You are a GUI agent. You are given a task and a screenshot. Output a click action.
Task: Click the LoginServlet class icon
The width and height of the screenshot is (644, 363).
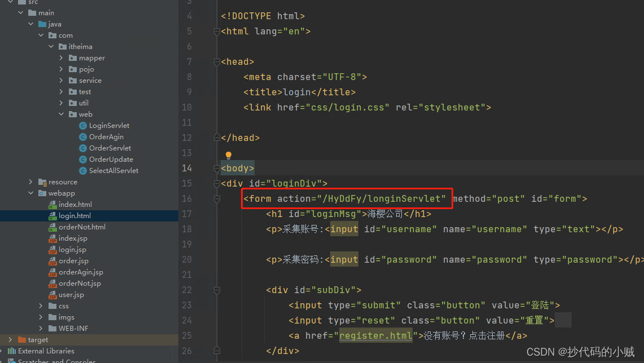pyautogui.click(x=82, y=126)
